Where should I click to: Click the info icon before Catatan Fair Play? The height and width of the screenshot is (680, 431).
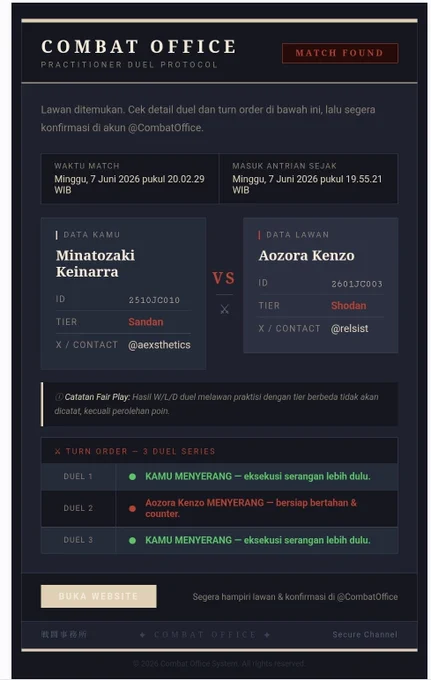tap(59, 397)
